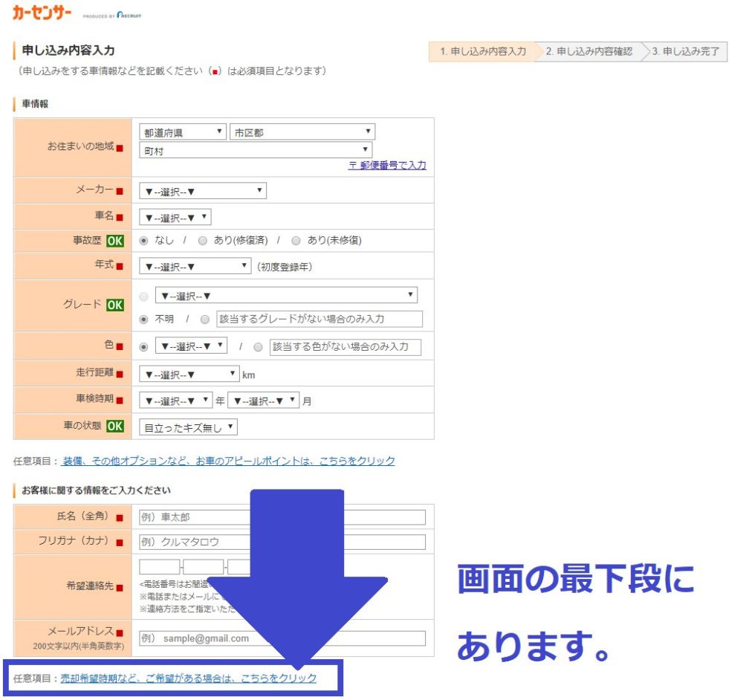Click the カーセンサー logo
This screenshot has width=743, height=700.
pos(42,13)
